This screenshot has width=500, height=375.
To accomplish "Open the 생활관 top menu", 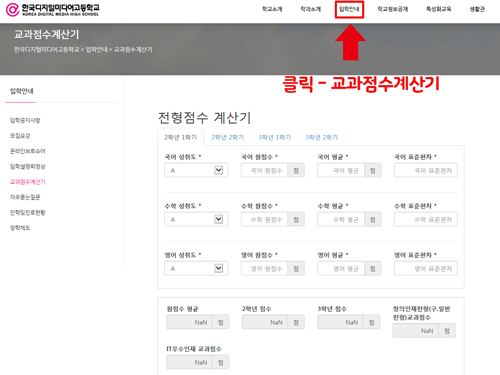I will pyautogui.click(x=477, y=9).
